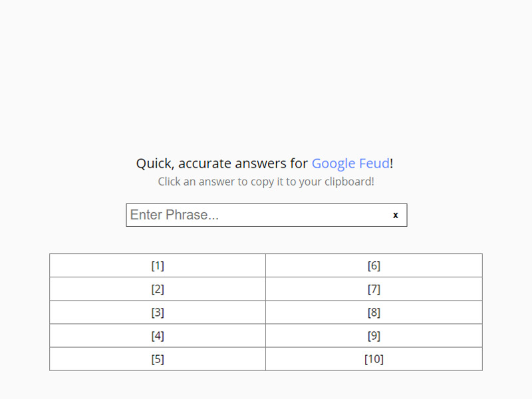Click the word "Quick" in the heading
This screenshot has height=399, width=532.
coord(154,164)
